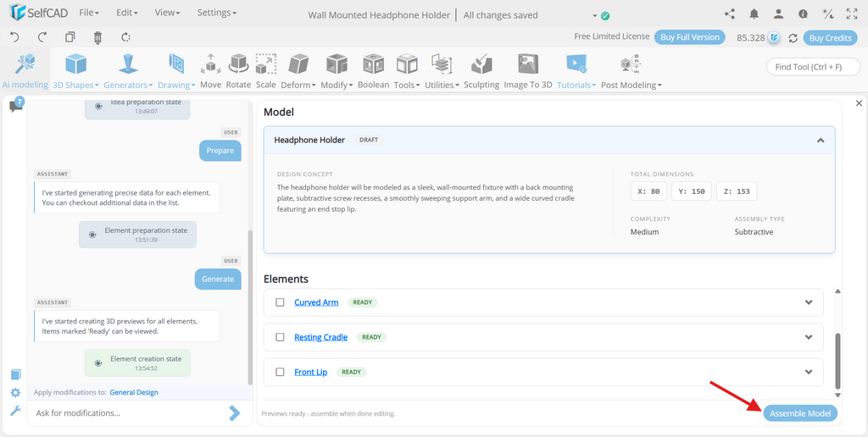Image resolution: width=868 pixels, height=437 pixels.
Task: Click the Buy Credits button
Action: coord(831,37)
